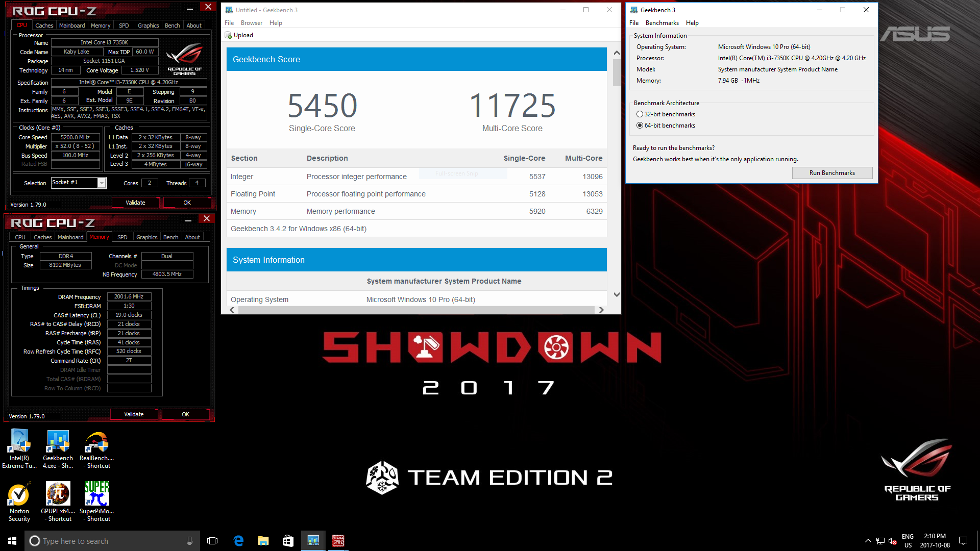Open Graphics tab in upper CPU-Z

(x=149, y=26)
